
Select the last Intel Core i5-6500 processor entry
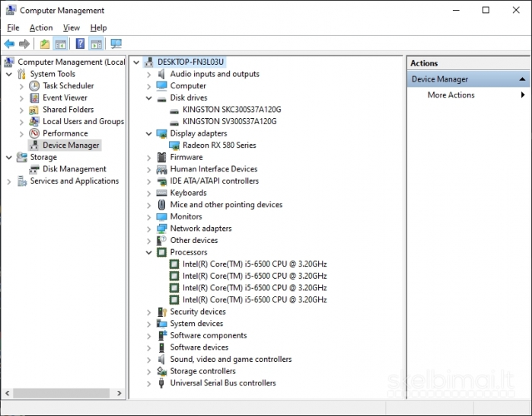click(x=254, y=300)
